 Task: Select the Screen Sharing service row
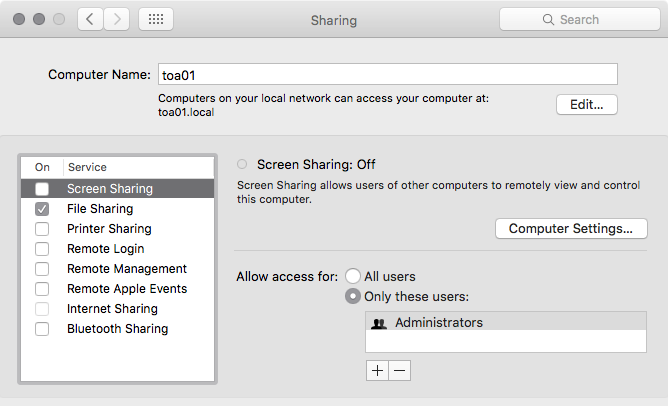[x=118, y=189]
